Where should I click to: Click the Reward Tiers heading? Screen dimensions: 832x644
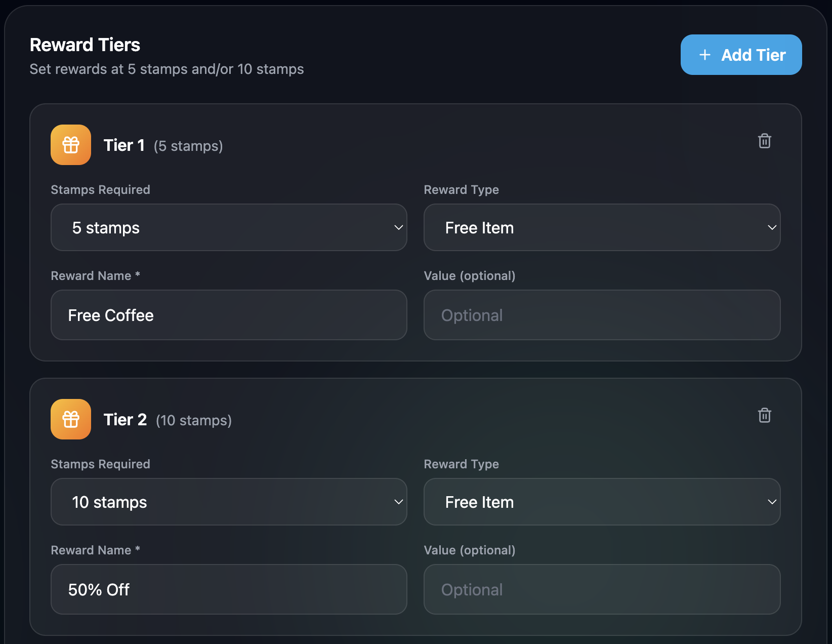click(85, 45)
